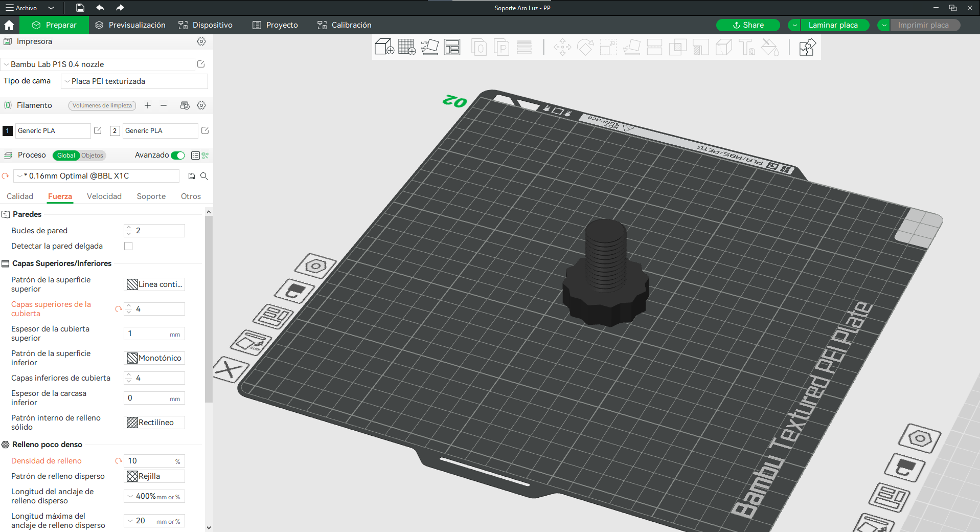
Task: Edit filament 2 Generic PLA preset
Action: pyautogui.click(x=205, y=130)
